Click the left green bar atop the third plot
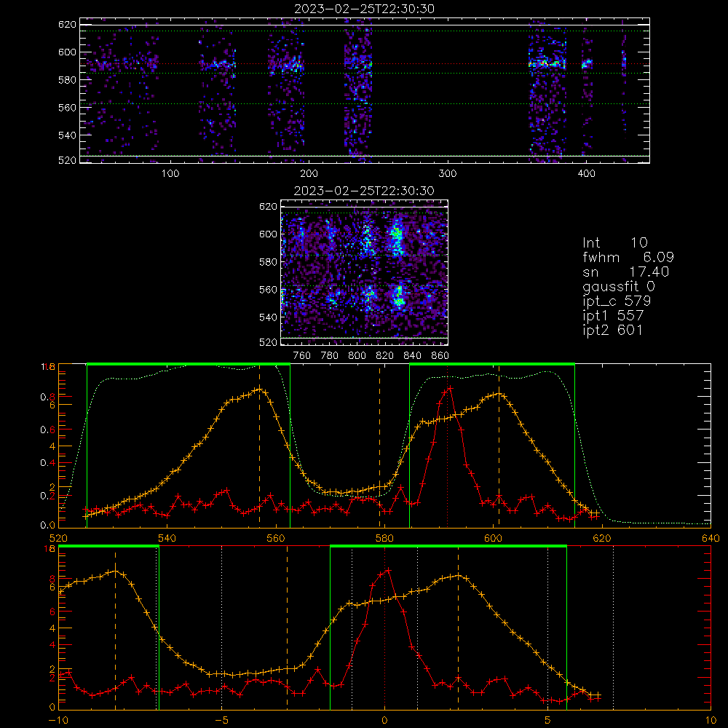 coord(189,364)
